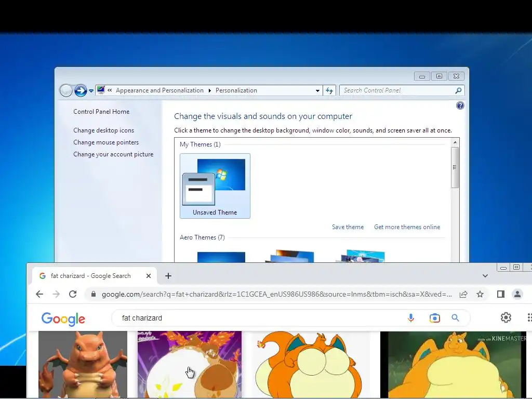The height and width of the screenshot is (399, 532).
Task: Open Change your account picture
Action: (x=113, y=154)
